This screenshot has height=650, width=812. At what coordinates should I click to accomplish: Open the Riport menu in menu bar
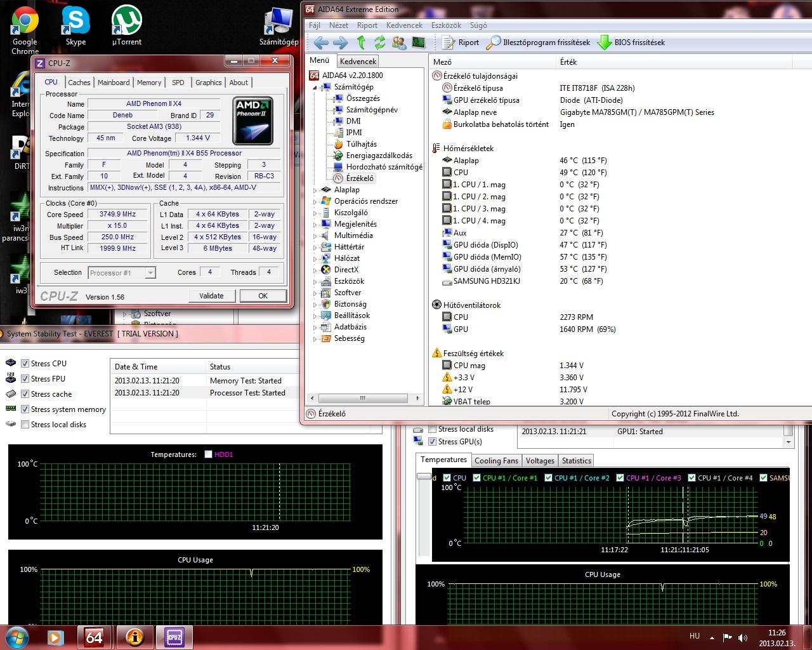[367, 25]
